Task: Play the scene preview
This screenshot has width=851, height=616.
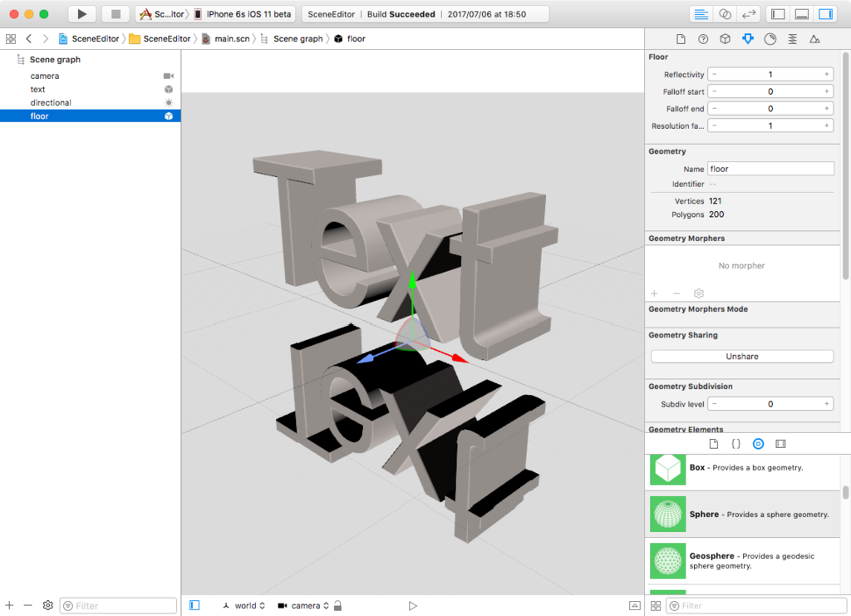Action: point(412,606)
